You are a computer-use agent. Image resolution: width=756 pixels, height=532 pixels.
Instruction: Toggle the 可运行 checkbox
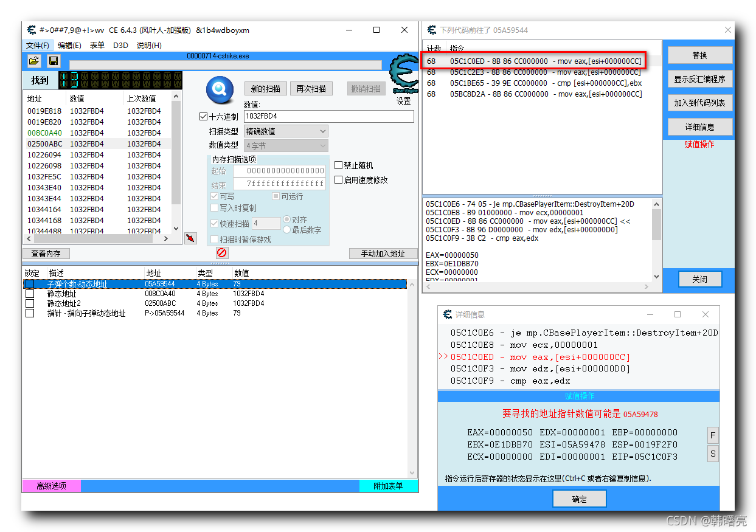tap(276, 196)
